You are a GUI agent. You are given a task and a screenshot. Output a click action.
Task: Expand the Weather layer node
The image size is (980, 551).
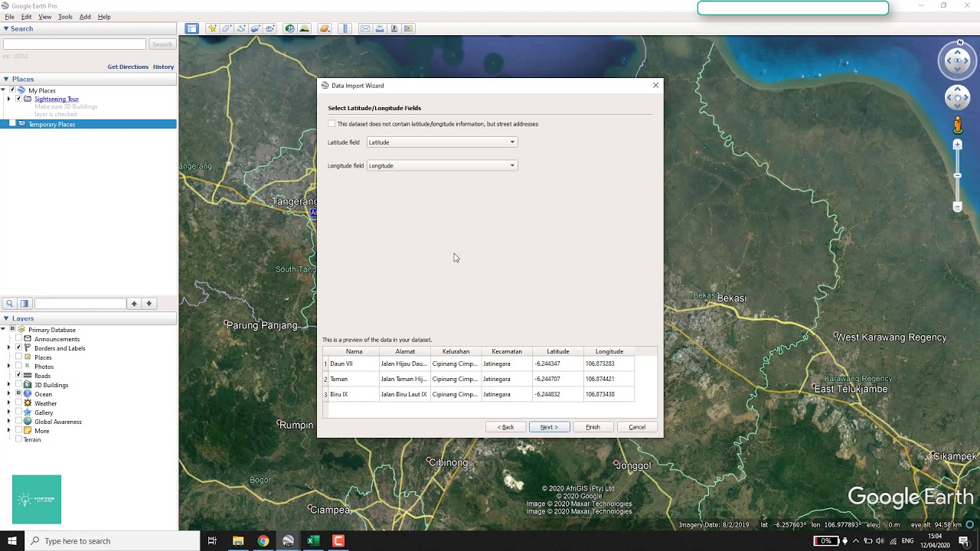tap(8, 403)
